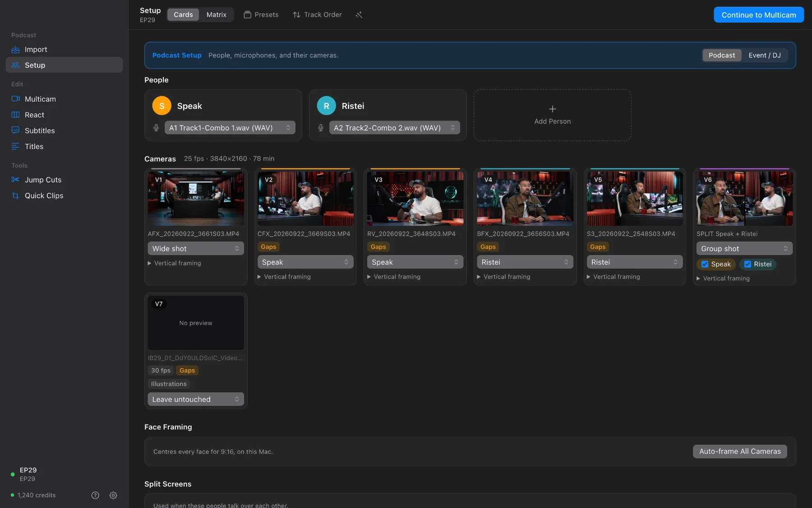
Task: Click the Gaps badge on V2
Action: [268, 247]
